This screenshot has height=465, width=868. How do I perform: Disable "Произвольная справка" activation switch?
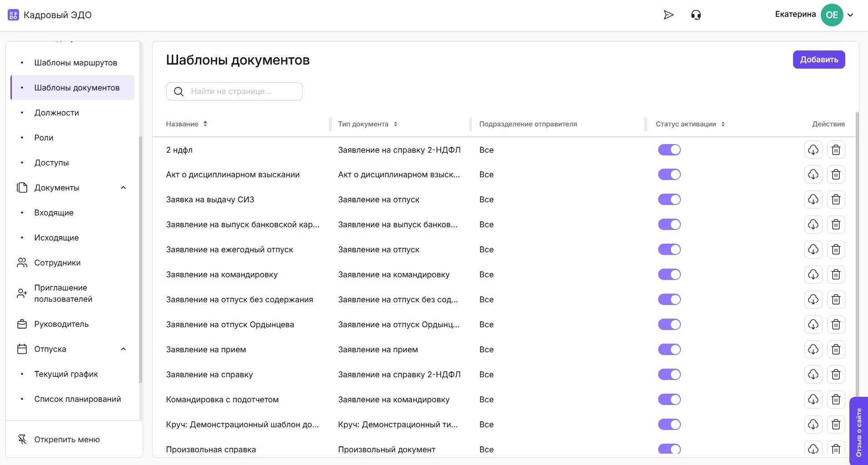point(670,449)
